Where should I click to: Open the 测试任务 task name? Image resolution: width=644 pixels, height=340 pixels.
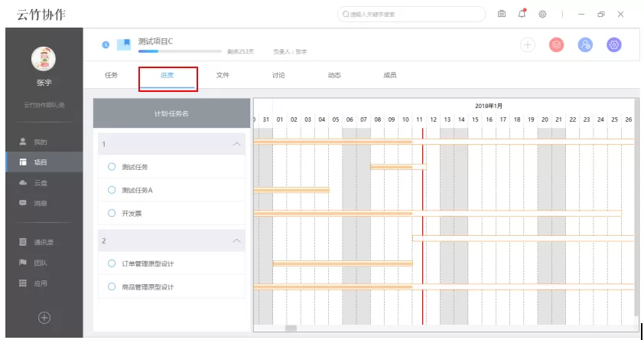135,167
